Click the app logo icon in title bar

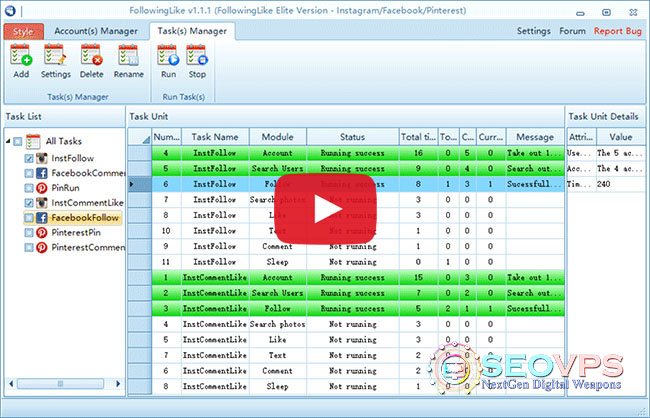pos(10,11)
